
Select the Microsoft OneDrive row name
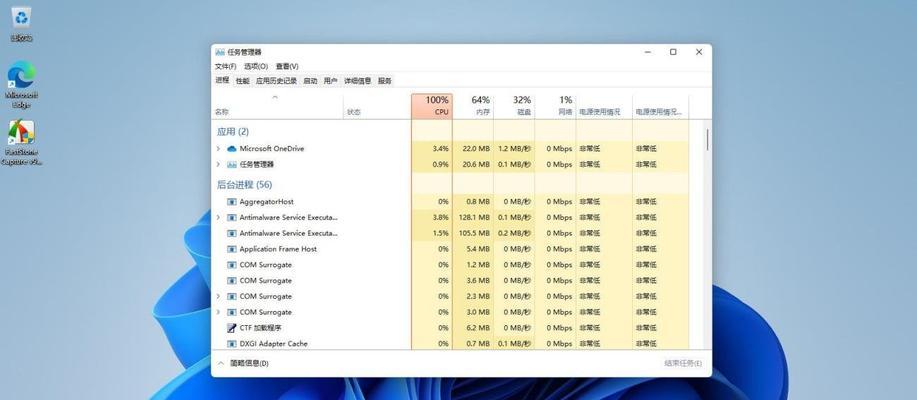(272, 149)
